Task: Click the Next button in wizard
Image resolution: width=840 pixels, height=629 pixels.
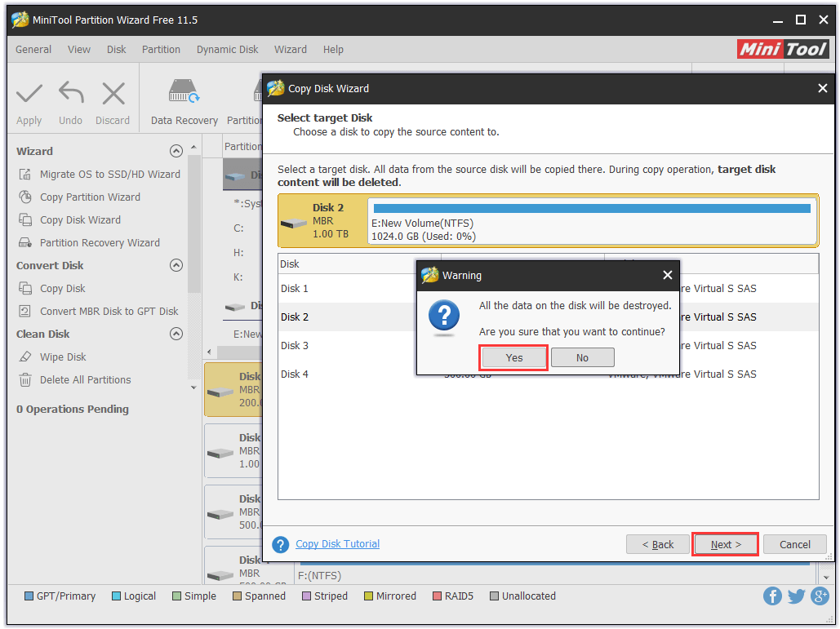Action: 726,544
